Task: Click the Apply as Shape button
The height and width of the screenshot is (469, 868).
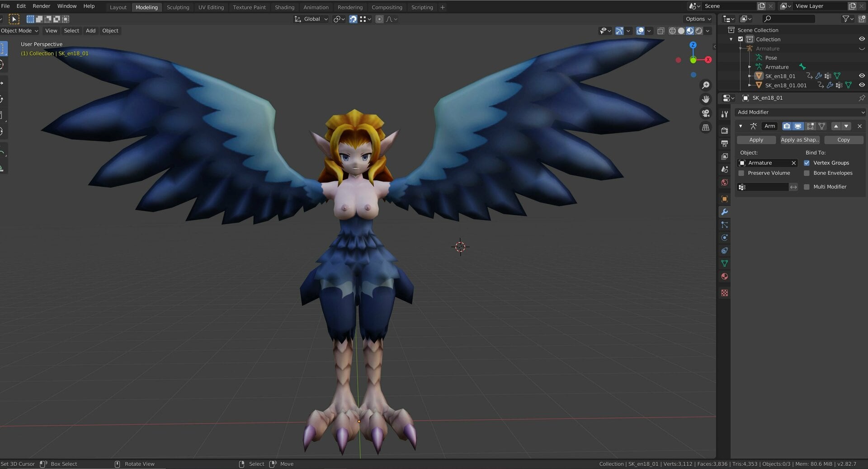Action: pyautogui.click(x=800, y=140)
